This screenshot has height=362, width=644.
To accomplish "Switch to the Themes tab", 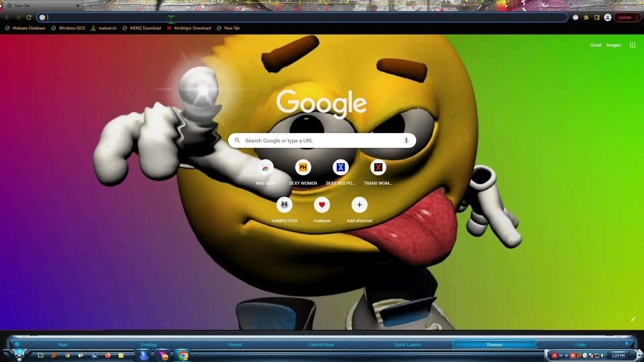I will tap(494, 345).
